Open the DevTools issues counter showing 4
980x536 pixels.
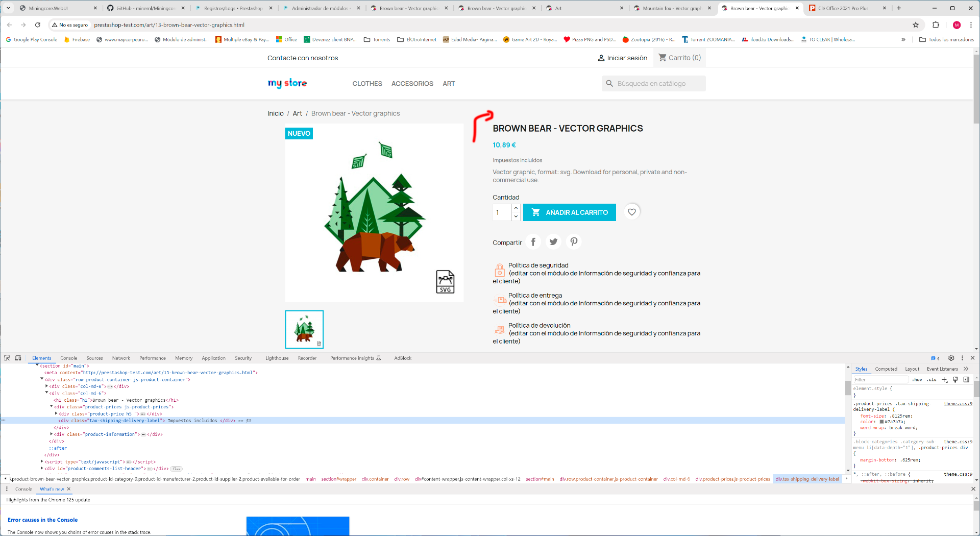click(935, 358)
